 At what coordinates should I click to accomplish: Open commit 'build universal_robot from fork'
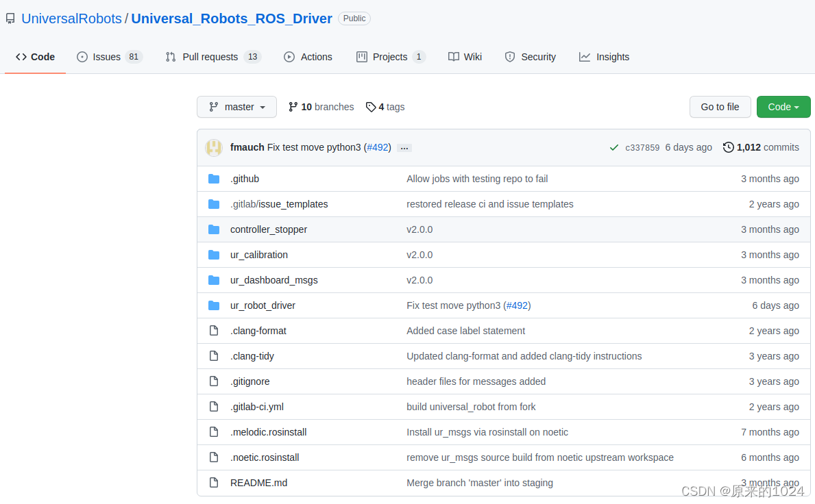(471, 407)
